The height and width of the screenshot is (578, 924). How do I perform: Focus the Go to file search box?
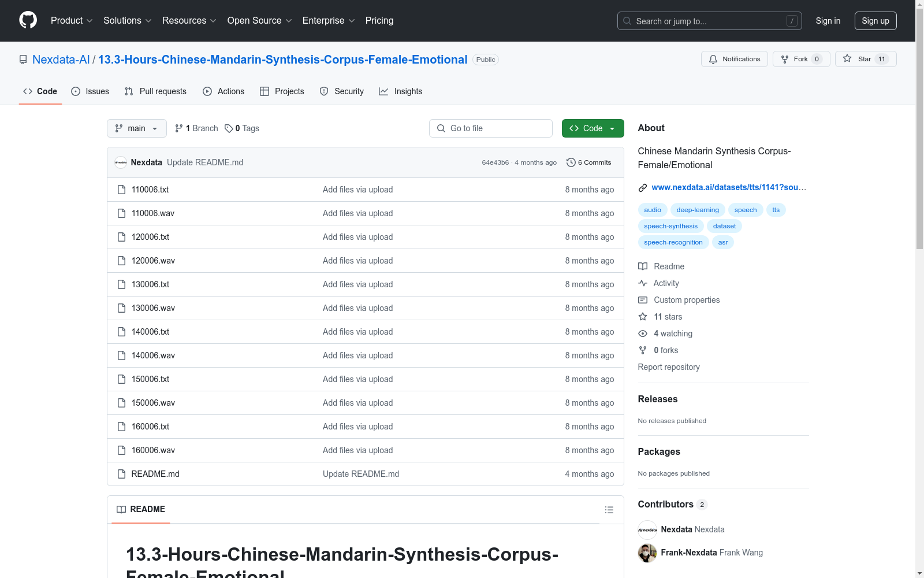pyautogui.click(x=491, y=128)
